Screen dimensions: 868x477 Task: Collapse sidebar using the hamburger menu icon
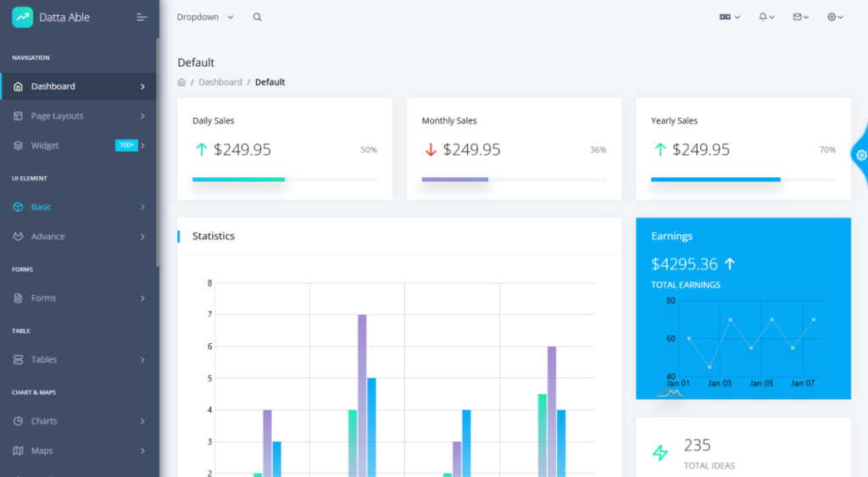click(142, 17)
